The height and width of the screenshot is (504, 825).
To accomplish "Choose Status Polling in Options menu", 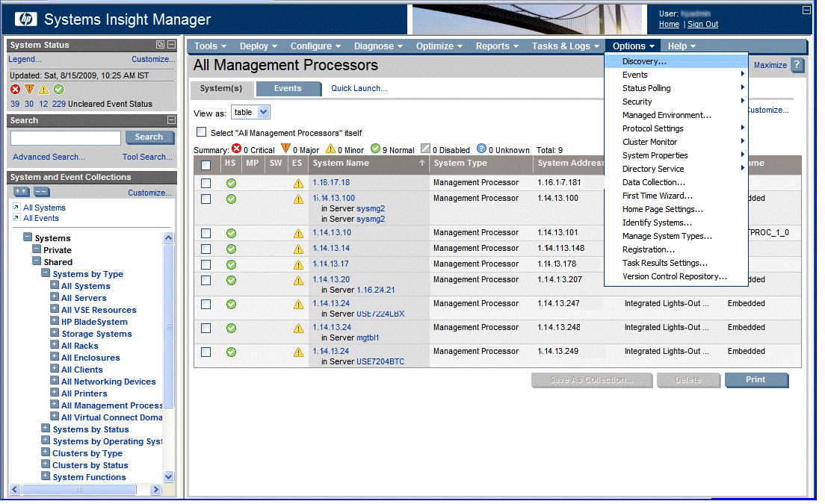I will click(676, 88).
